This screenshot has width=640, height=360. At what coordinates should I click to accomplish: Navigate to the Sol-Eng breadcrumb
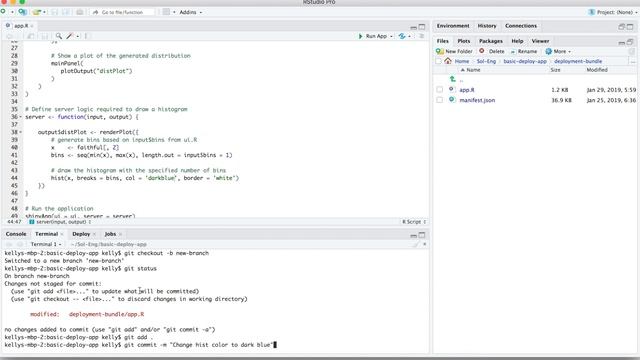[x=486, y=61]
